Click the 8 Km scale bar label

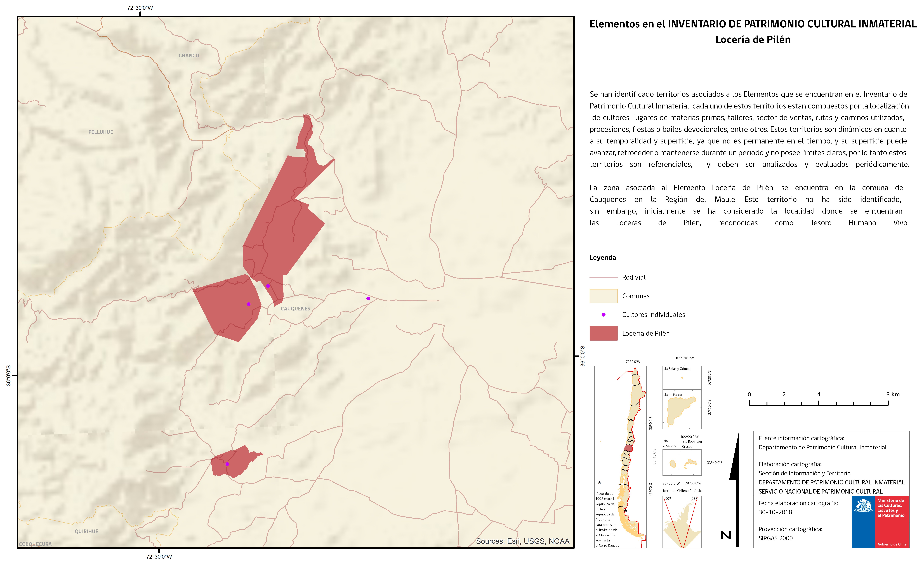coord(893,395)
